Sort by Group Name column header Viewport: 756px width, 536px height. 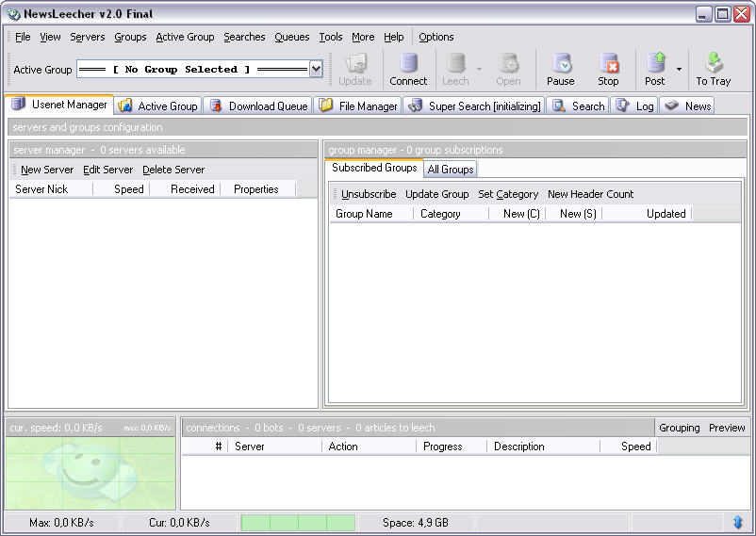click(371, 214)
